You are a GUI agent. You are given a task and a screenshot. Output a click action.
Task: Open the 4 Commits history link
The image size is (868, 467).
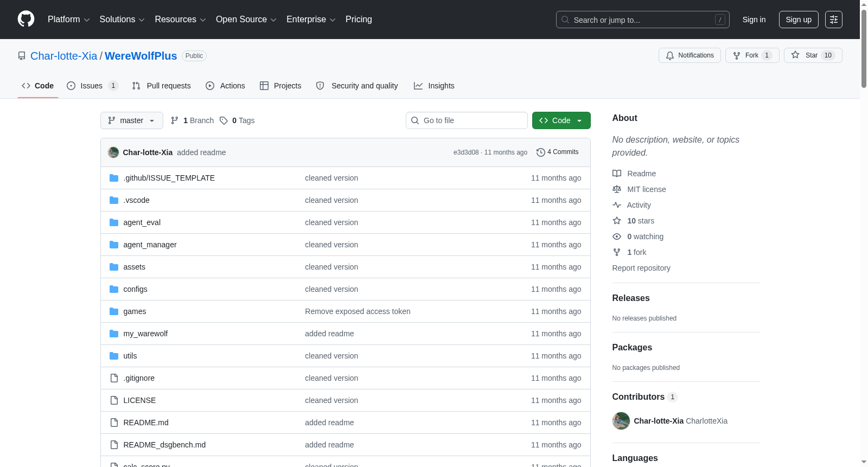[558, 152]
